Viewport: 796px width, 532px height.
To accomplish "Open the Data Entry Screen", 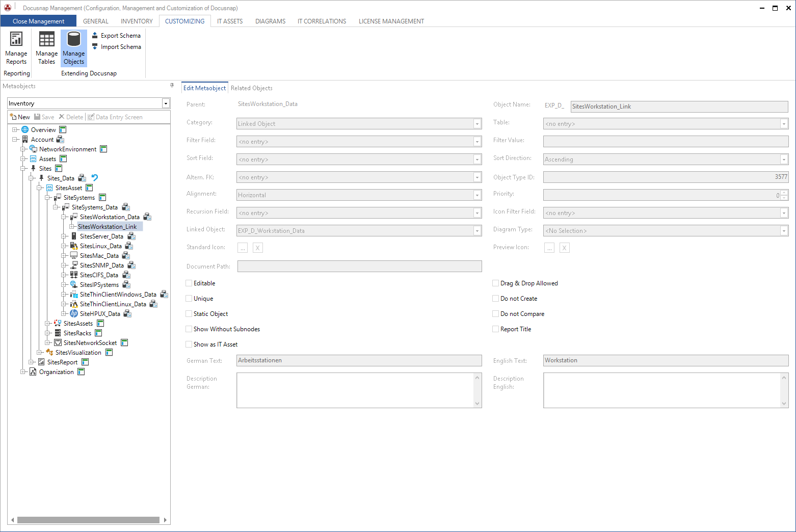I will [x=115, y=117].
